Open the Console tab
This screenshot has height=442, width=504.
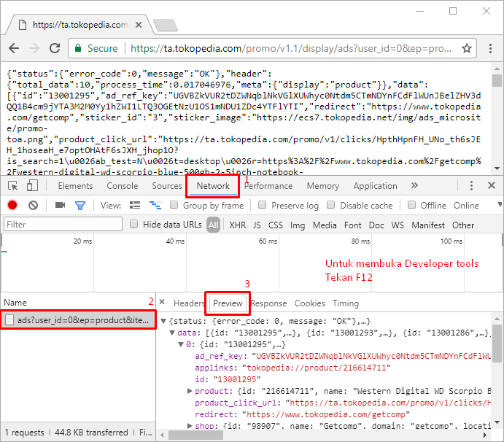[122, 186]
